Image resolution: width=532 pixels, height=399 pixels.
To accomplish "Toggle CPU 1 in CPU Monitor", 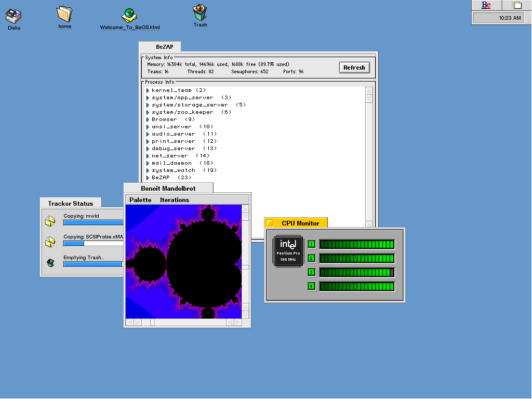I will pyautogui.click(x=312, y=244).
